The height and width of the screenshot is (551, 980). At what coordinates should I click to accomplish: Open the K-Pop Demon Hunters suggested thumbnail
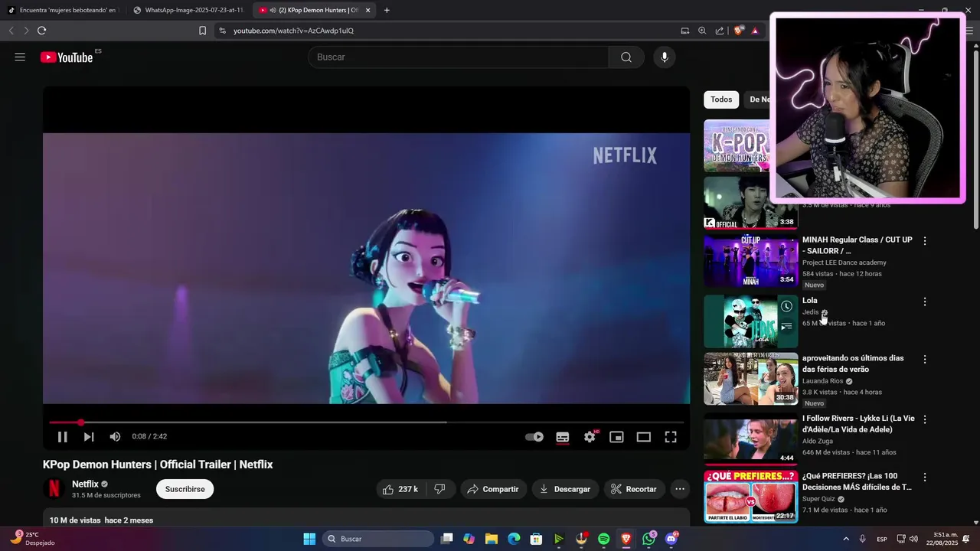coord(737,145)
